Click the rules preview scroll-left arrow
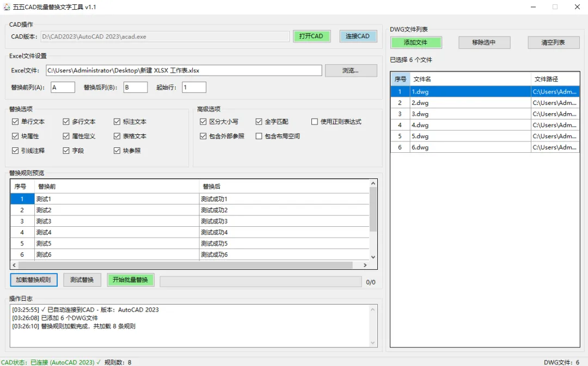The height and width of the screenshot is (366, 588). coord(14,265)
